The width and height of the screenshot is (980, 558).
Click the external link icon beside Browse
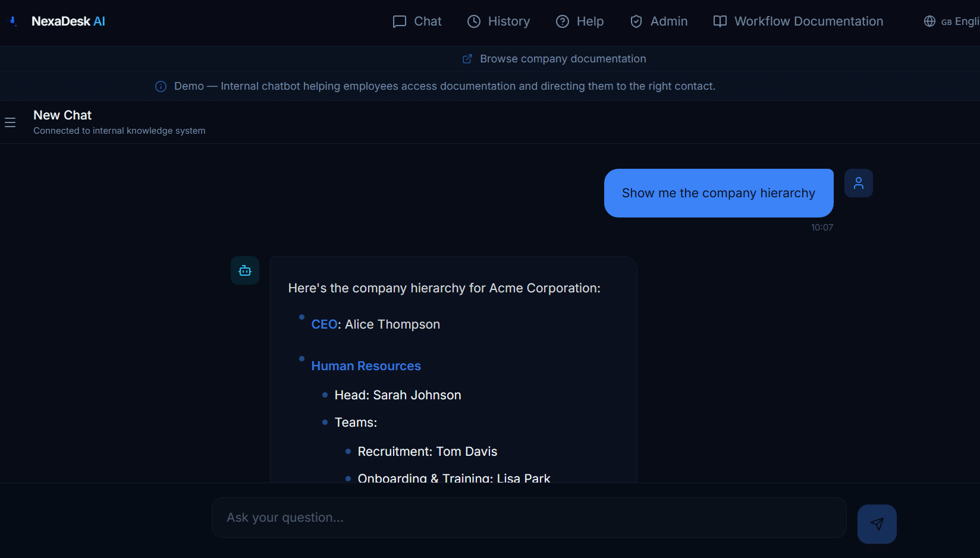[467, 59]
